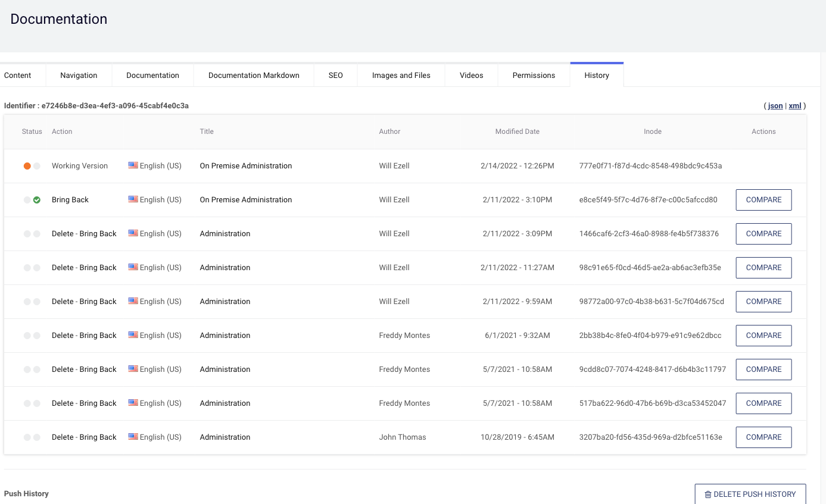
Task: Click the US flag on the Working Version row
Action: (x=132, y=165)
